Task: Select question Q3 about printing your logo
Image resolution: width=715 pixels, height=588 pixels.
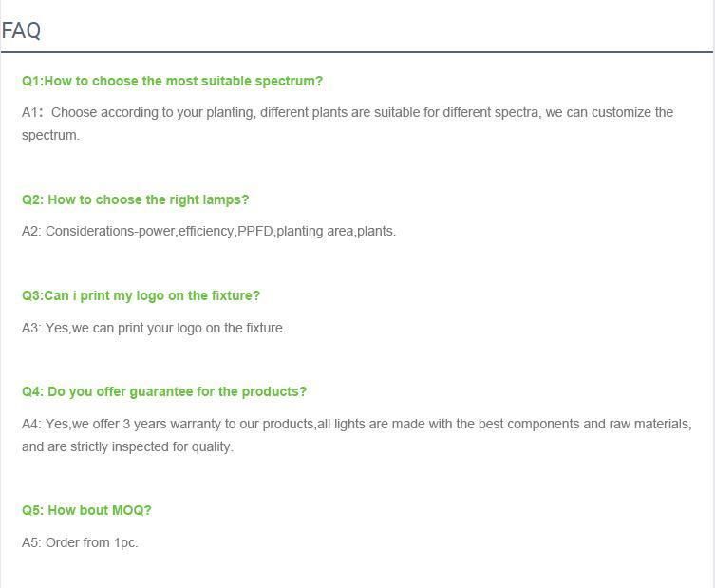Action: [141, 295]
